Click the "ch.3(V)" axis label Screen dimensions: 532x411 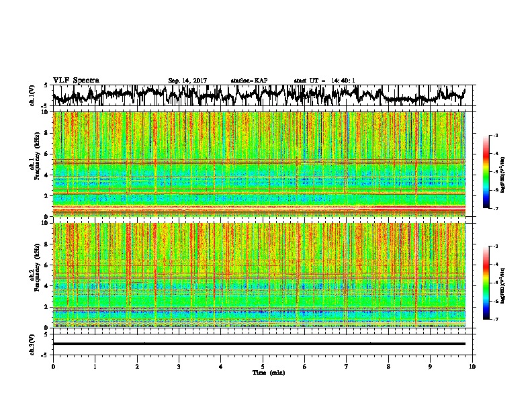(x=32, y=345)
